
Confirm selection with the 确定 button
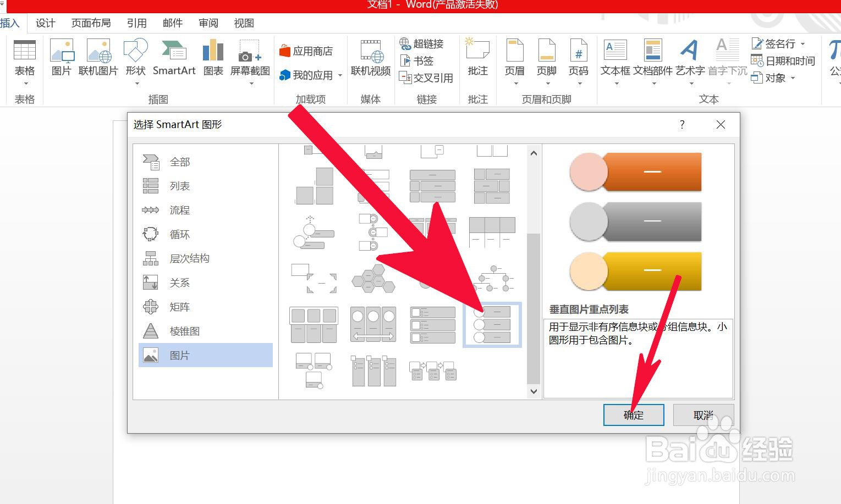(633, 415)
